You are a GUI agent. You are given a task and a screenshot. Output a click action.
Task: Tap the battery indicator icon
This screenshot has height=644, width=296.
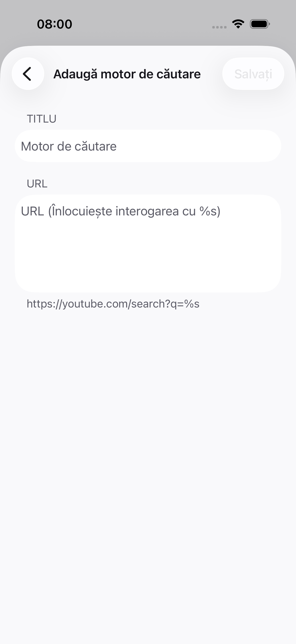tap(260, 24)
